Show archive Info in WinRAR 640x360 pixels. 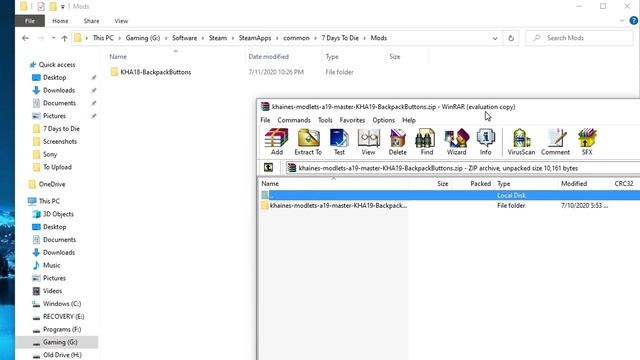pos(485,142)
